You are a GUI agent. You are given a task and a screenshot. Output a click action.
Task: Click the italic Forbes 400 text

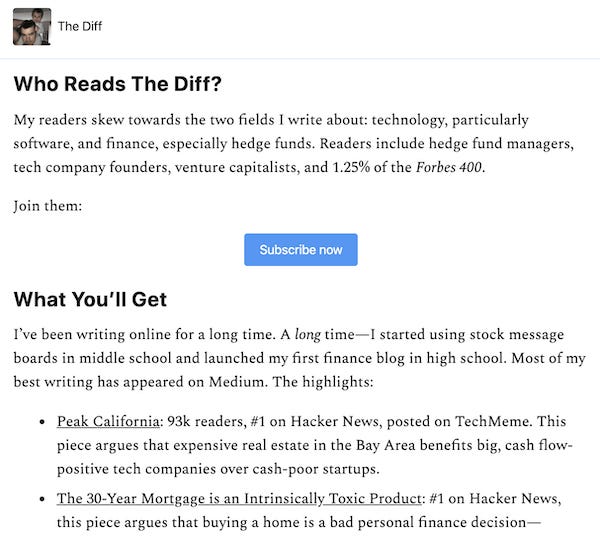[448, 167]
